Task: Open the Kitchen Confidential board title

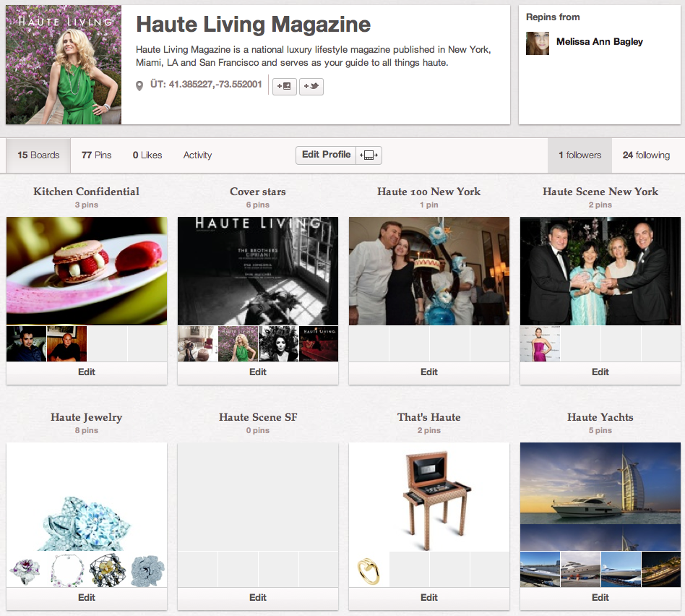Action: [x=87, y=192]
